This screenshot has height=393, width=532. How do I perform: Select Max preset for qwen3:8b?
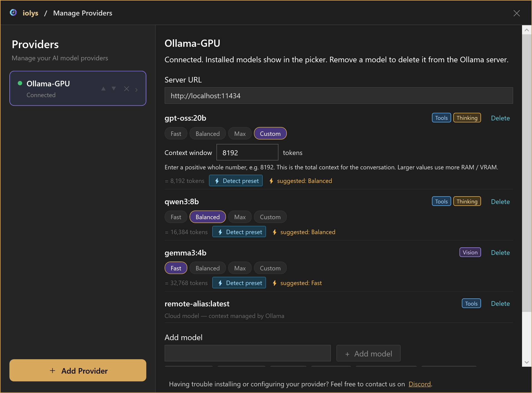pyautogui.click(x=240, y=217)
